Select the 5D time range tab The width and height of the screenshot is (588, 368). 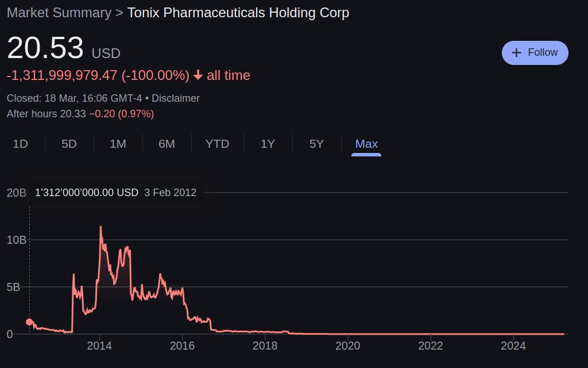(x=69, y=144)
